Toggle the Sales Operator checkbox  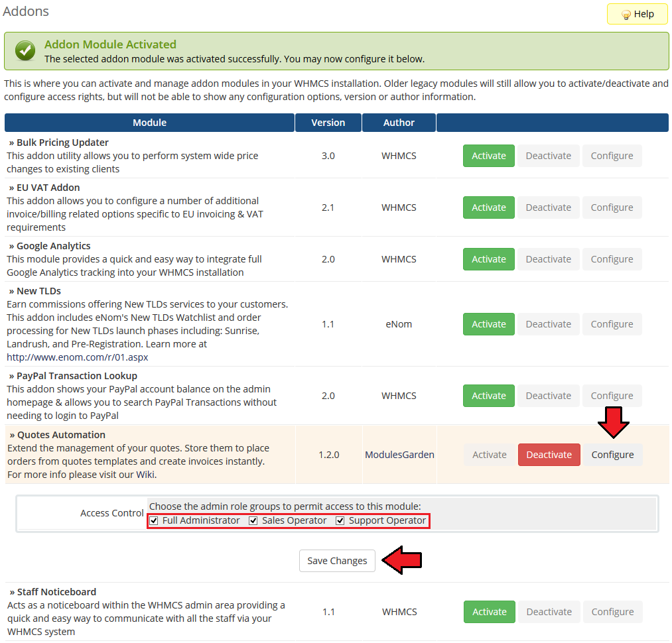click(253, 520)
